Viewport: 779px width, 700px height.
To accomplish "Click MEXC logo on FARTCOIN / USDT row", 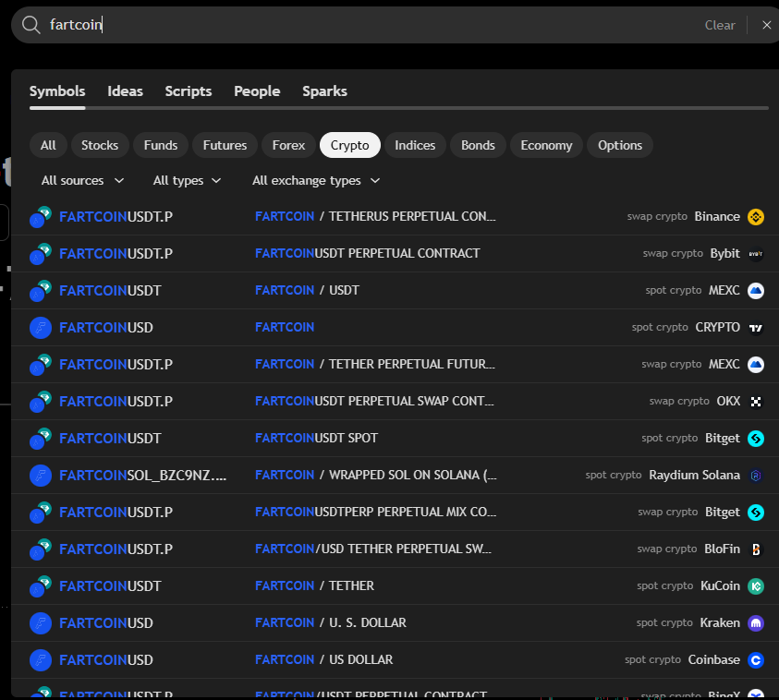I will (x=756, y=290).
